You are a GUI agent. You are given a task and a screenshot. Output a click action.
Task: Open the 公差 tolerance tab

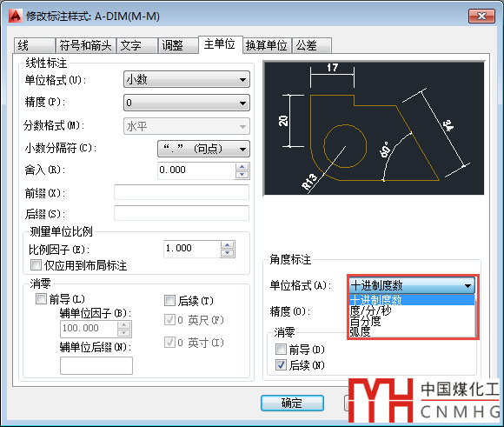[x=311, y=45]
